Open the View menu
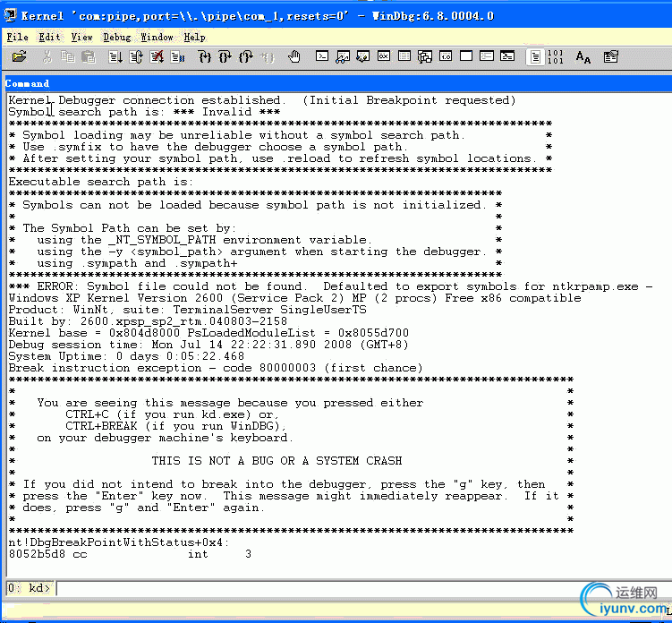The height and width of the screenshot is (623, 672). (x=81, y=38)
